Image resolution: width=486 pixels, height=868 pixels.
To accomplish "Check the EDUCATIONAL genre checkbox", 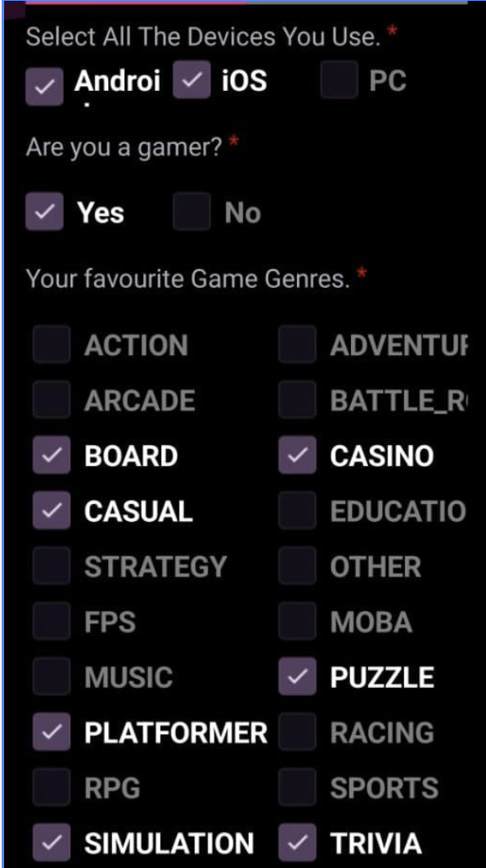I will tap(297, 510).
